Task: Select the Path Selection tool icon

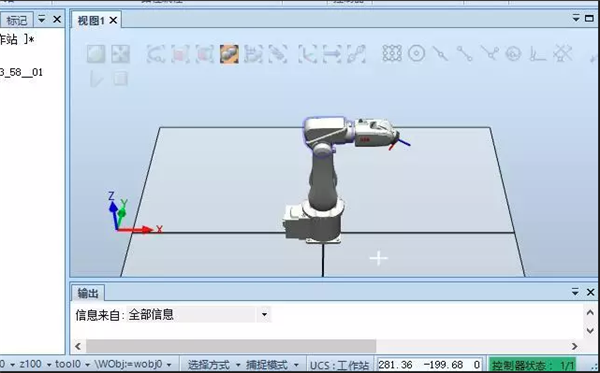Action: (x=356, y=54)
